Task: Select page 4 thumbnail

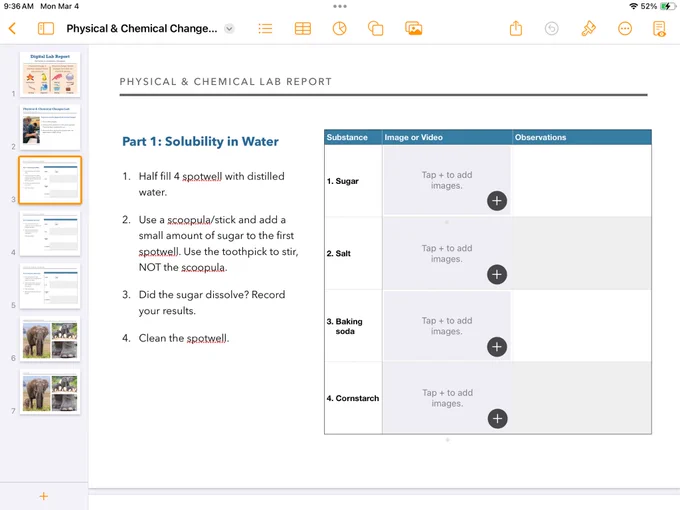Action: (50, 233)
